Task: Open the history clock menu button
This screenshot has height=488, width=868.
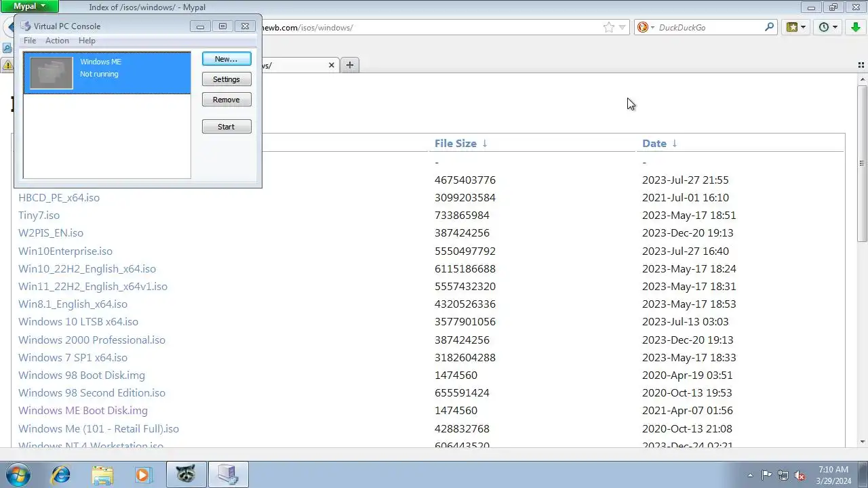Action: click(x=828, y=27)
